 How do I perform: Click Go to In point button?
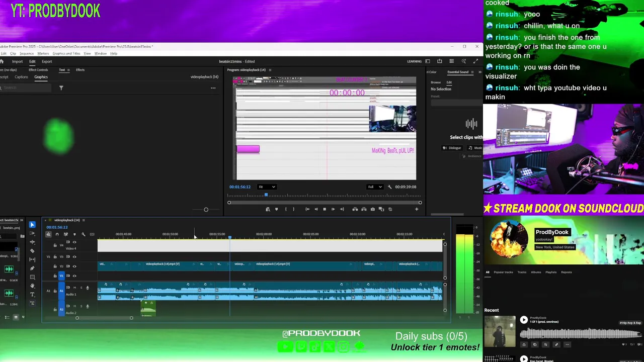point(307,209)
